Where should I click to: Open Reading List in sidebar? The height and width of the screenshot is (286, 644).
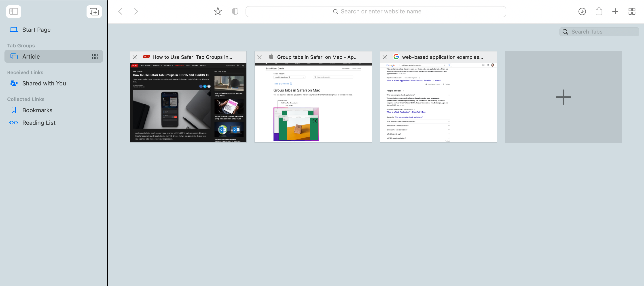pyautogui.click(x=39, y=122)
